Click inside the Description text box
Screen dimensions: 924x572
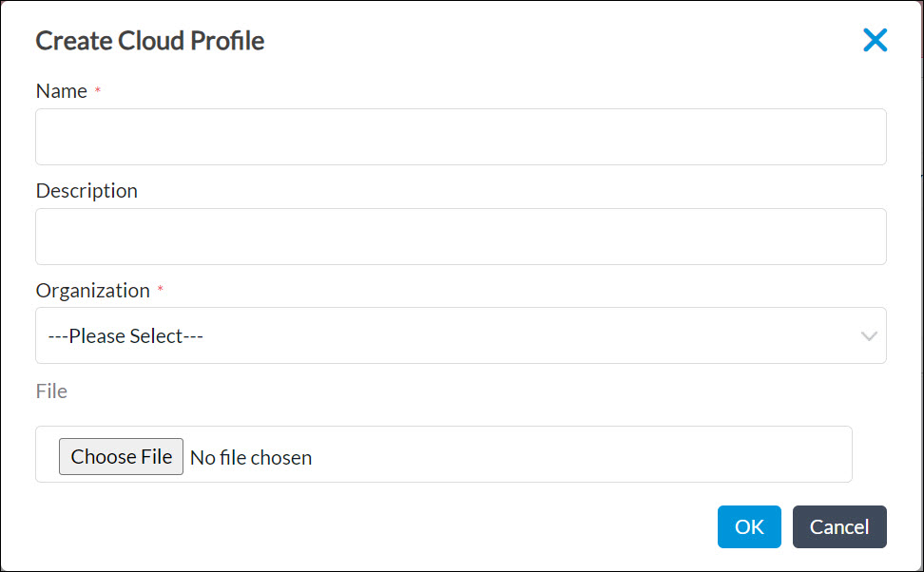tap(461, 236)
